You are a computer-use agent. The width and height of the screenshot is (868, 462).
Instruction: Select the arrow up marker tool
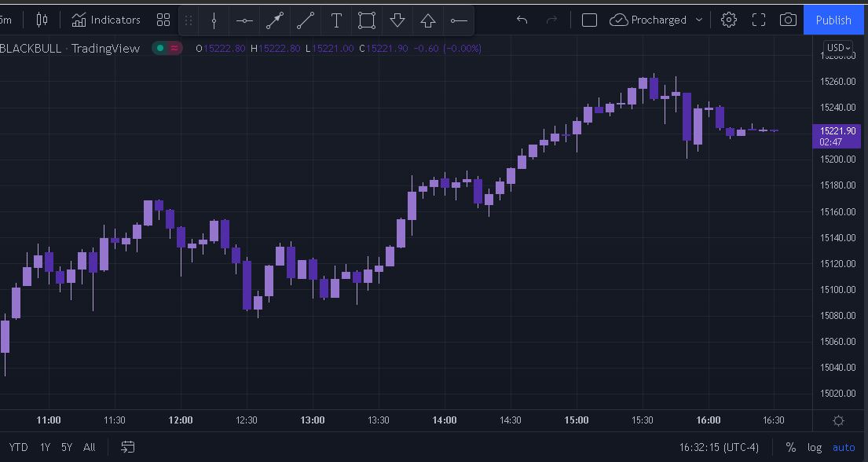(428, 20)
